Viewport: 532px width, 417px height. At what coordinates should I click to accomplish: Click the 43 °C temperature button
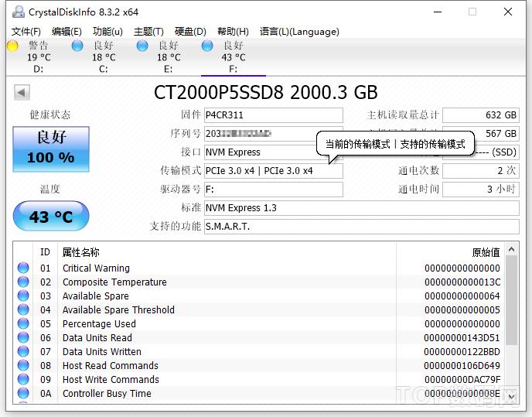click(x=51, y=216)
